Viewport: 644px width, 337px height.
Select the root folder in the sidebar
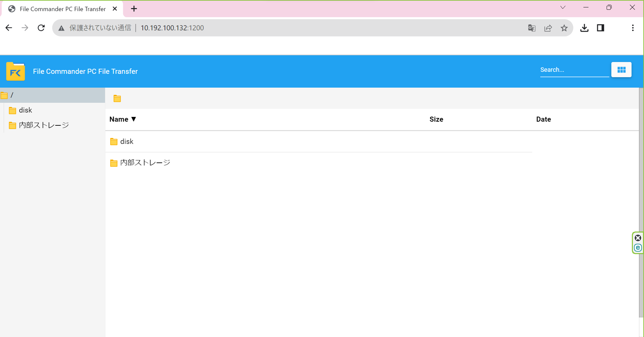coord(53,95)
